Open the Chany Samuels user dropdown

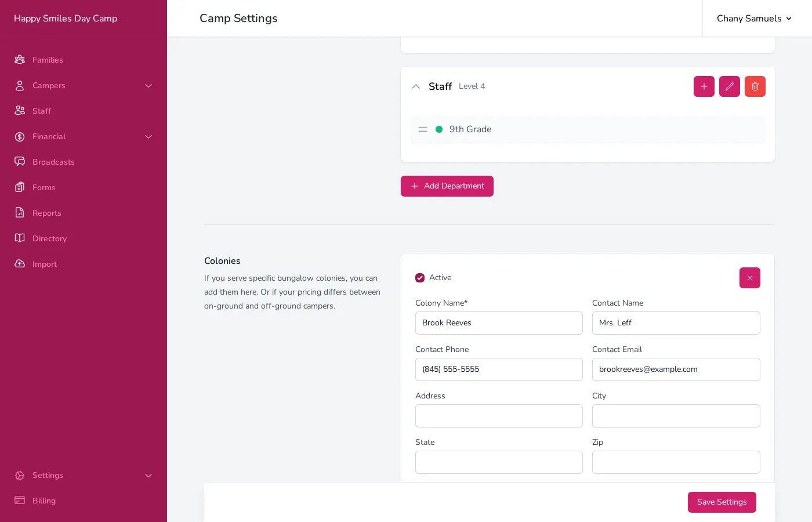pos(754,19)
